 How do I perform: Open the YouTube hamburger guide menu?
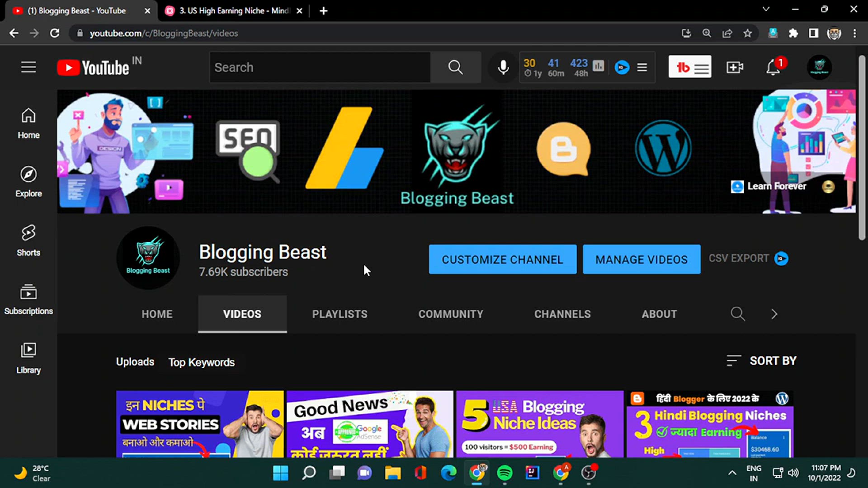(x=28, y=67)
